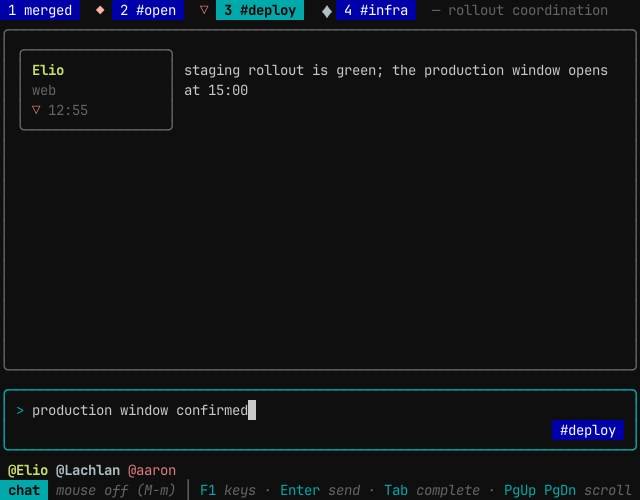Click the #deploy channel badge in input box
Image resolution: width=640 pixels, height=500 pixels.
click(588, 430)
